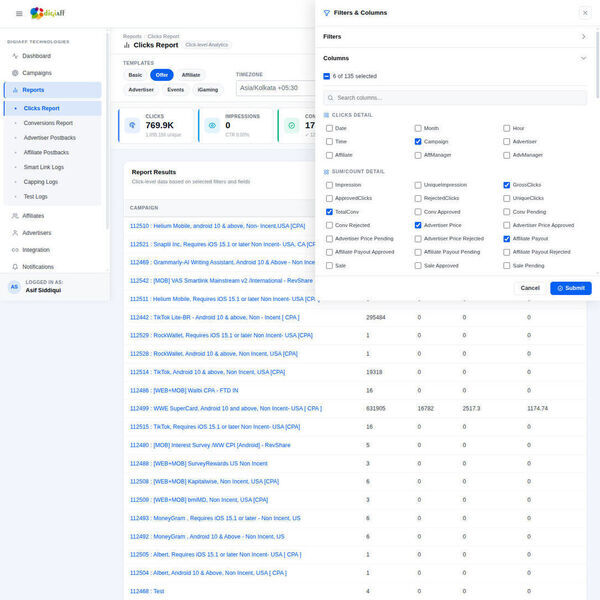
Task: Click the AS user avatar
Action: click(15, 287)
